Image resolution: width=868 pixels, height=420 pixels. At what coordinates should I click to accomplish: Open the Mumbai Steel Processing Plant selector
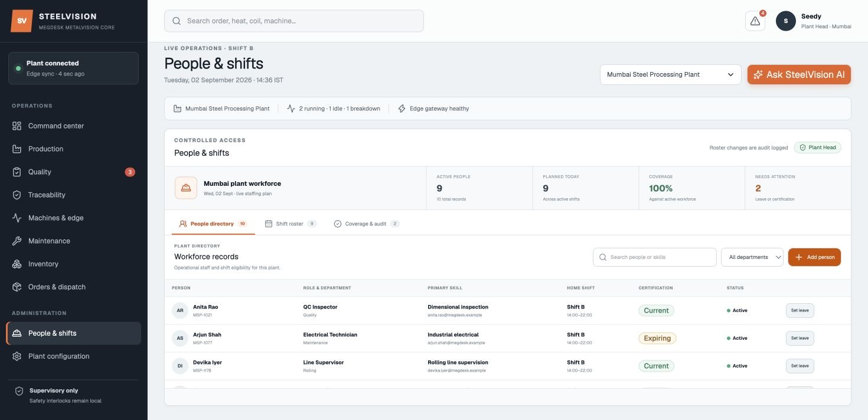coord(670,75)
